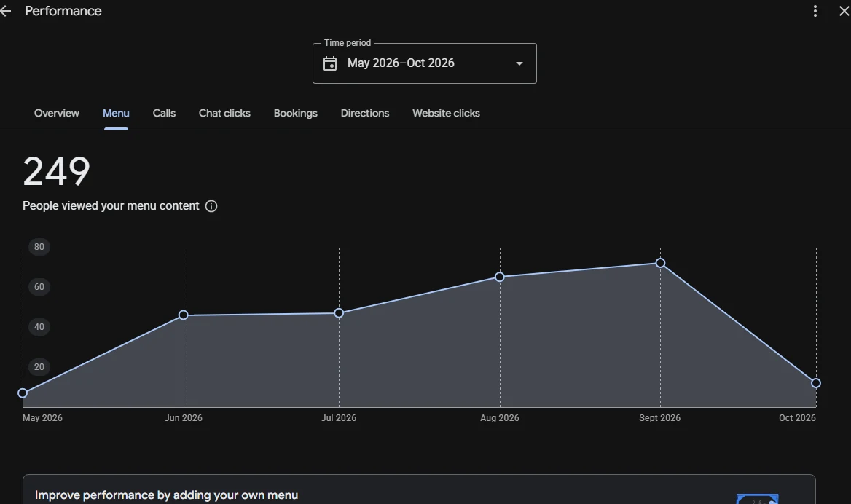
Task: Click the 60 y-axis label
Action: [x=39, y=286]
